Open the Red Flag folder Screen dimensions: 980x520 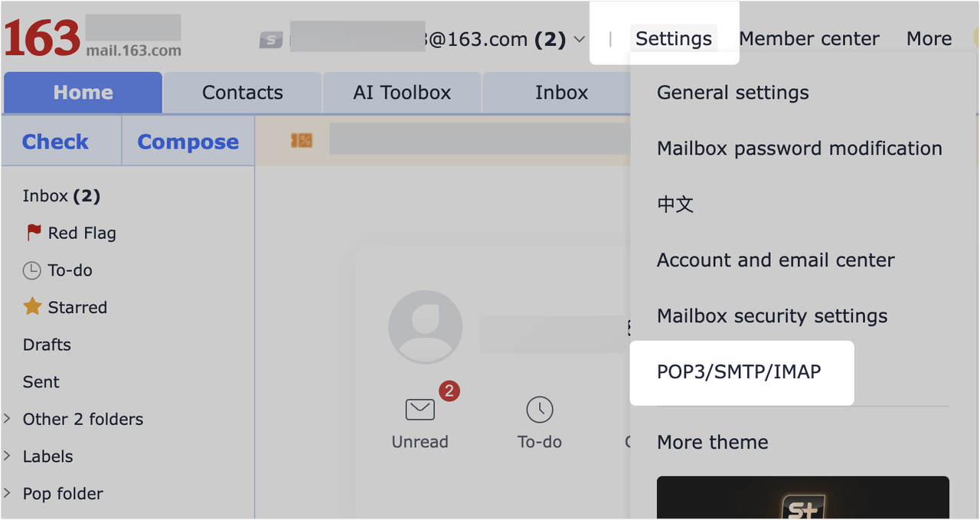[82, 233]
